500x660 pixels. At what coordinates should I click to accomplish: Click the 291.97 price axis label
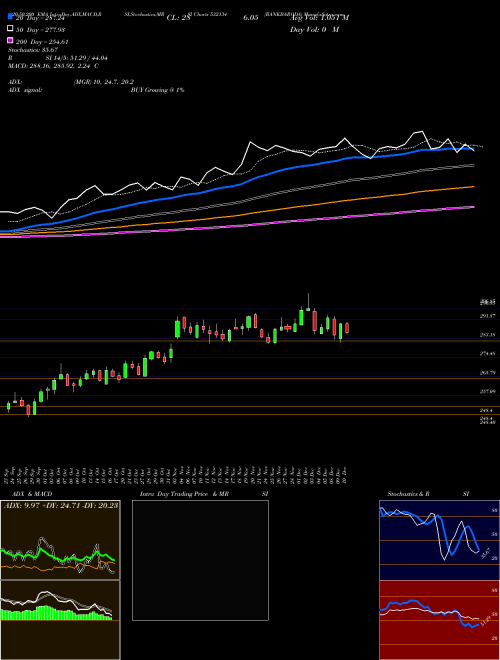click(x=488, y=316)
